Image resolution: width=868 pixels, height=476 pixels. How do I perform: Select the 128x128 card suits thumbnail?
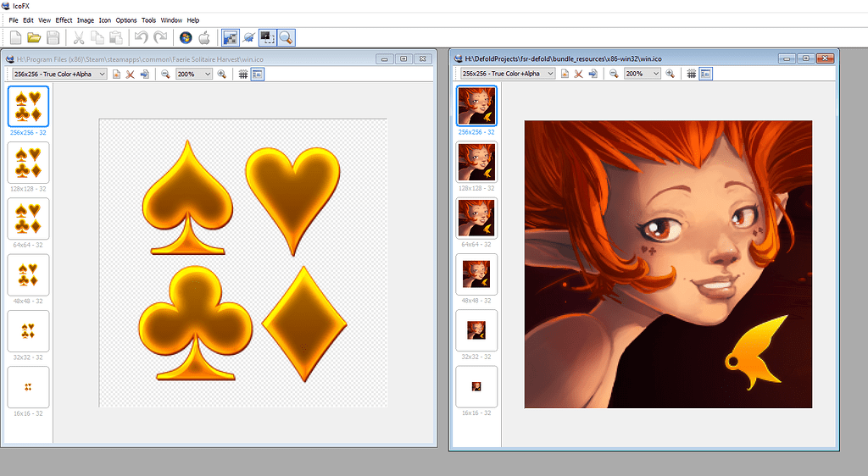pyautogui.click(x=28, y=162)
